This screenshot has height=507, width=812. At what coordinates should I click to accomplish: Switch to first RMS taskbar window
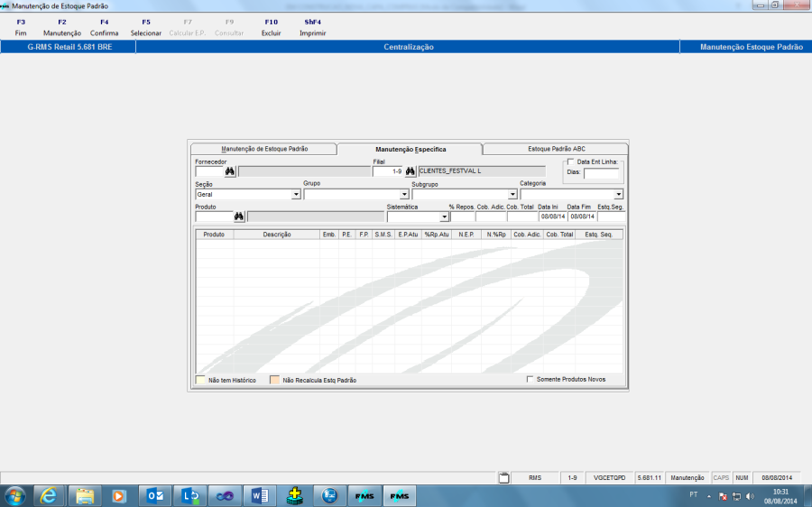[x=364, y=496]
